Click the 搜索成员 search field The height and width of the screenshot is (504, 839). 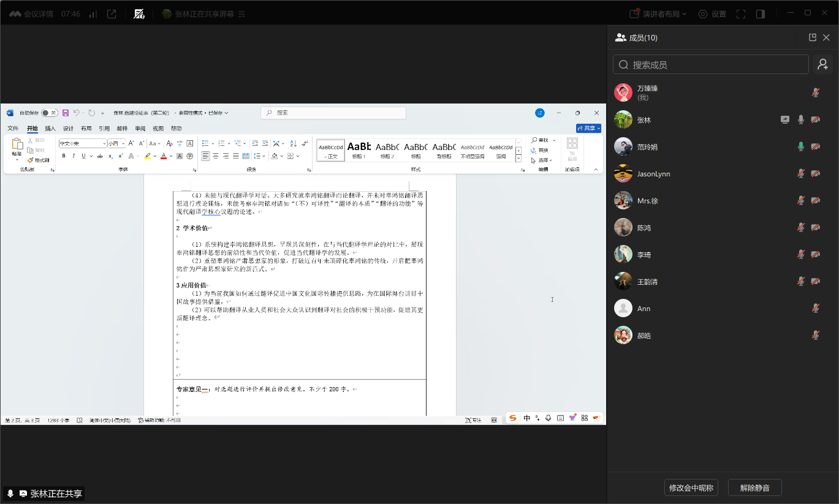[x=711, y=64]
